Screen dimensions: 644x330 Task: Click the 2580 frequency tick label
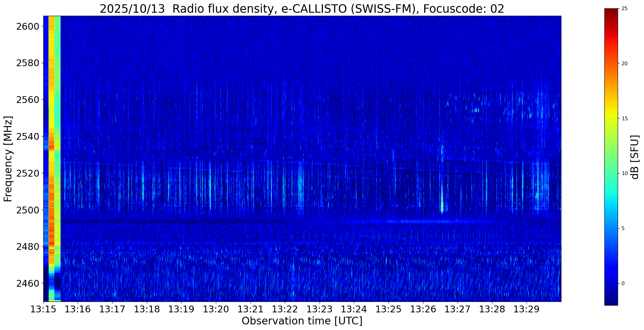(x=28, y=63)
